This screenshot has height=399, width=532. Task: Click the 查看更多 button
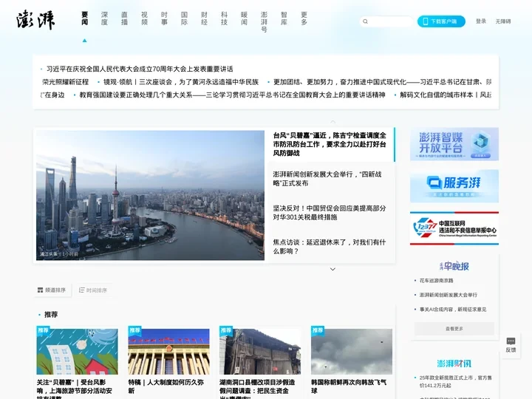[454, 328]
